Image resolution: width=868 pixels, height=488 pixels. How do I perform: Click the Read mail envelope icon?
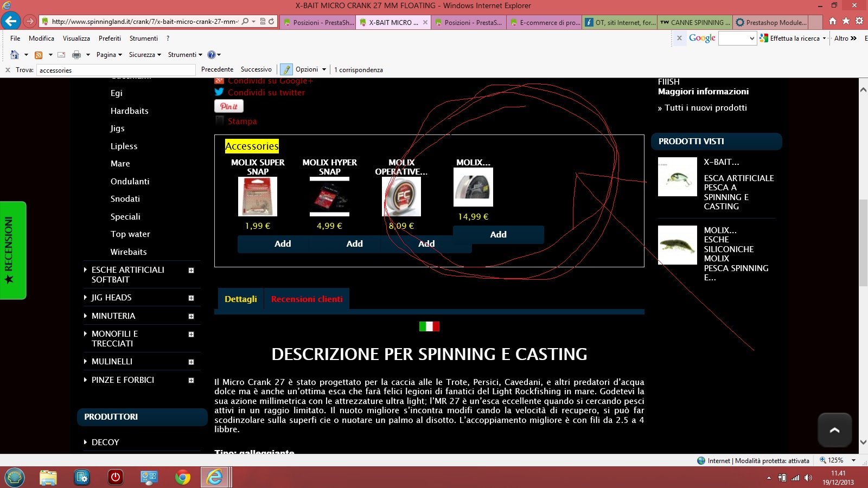coord(61,55)
